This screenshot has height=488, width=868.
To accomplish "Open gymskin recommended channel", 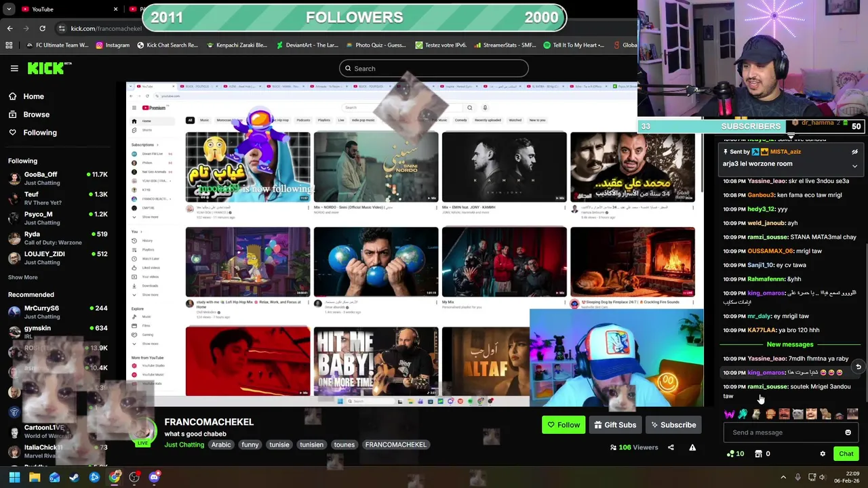I will click(x=58, y=332).
